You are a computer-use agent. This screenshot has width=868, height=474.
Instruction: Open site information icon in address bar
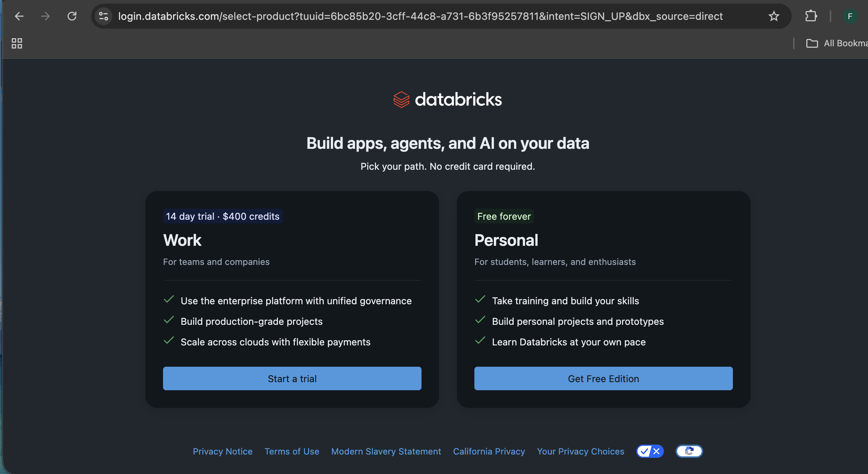[x=104, y=16]
